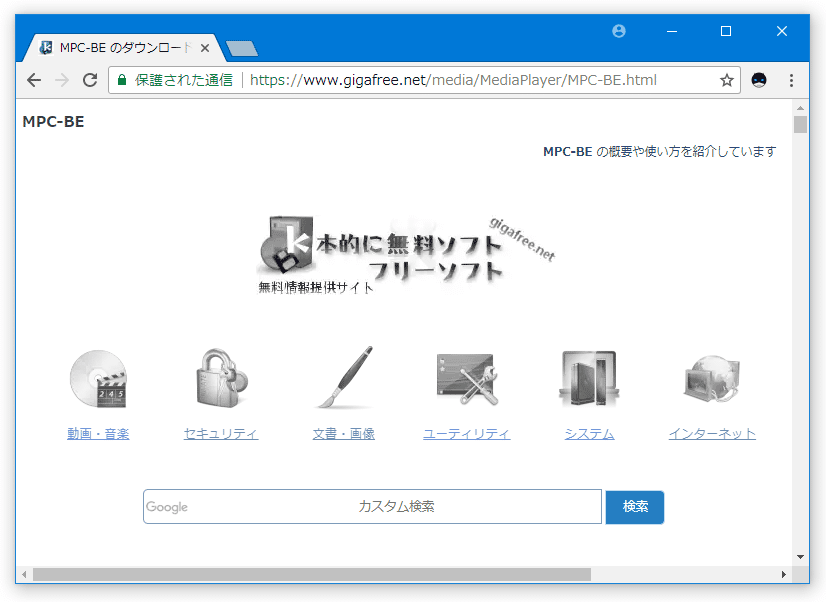
Task: Go back to the previous page
Action: pyautogui.click(x=34, y=80)
